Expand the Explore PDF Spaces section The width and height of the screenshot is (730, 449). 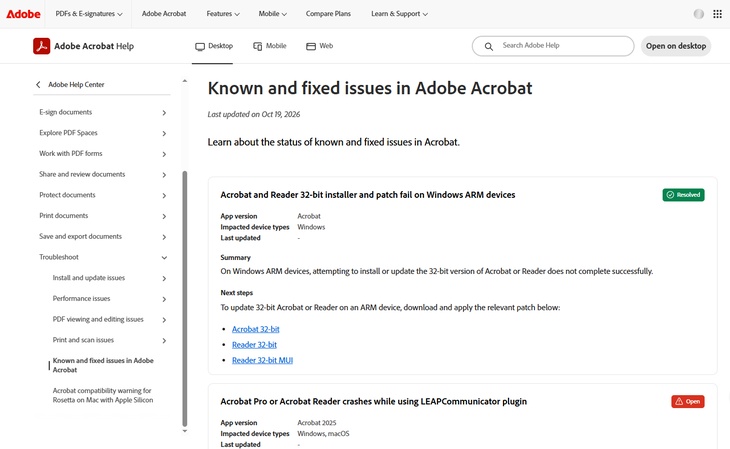click(x=164, y=133)
